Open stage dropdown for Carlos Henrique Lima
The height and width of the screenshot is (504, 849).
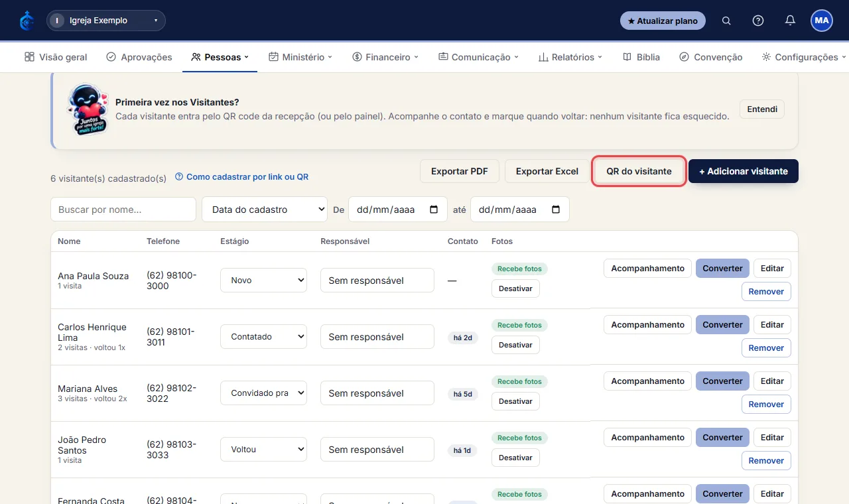tap(264, 337)
